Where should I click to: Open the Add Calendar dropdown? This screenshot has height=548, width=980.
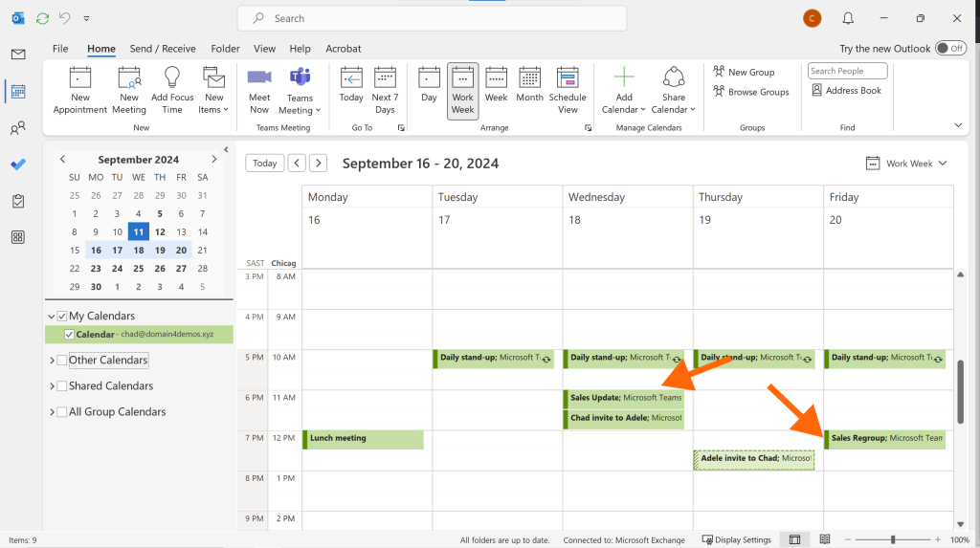(623, 91)
